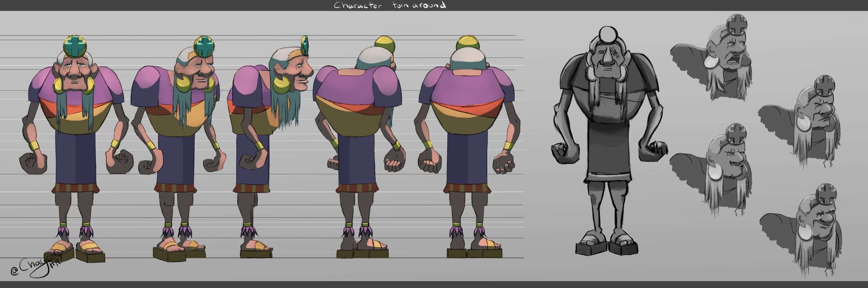Click the green cross headpiece on three-quarter front character

click(x=204, y=46)
